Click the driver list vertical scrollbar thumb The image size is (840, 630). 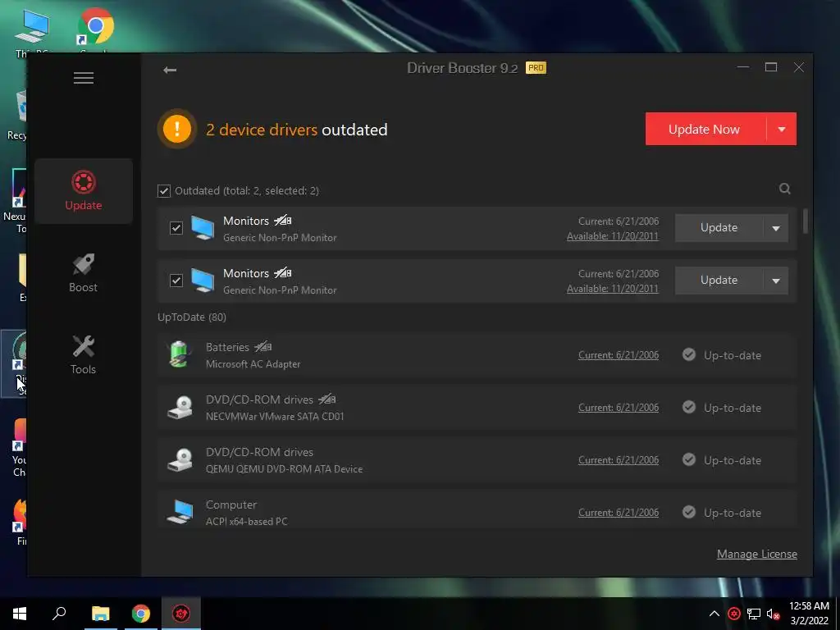(x=806, y=221)
